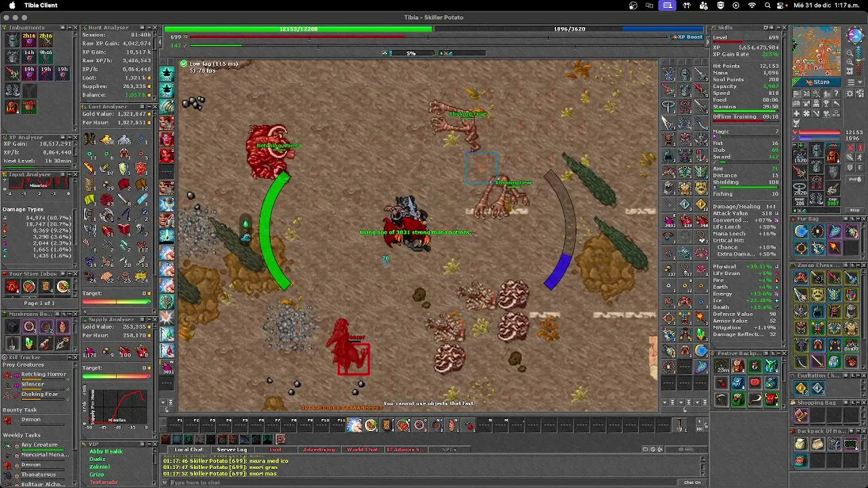
Task: Toggle the PvP mode button
Action: pyautogui.click(x=855, y=179)
